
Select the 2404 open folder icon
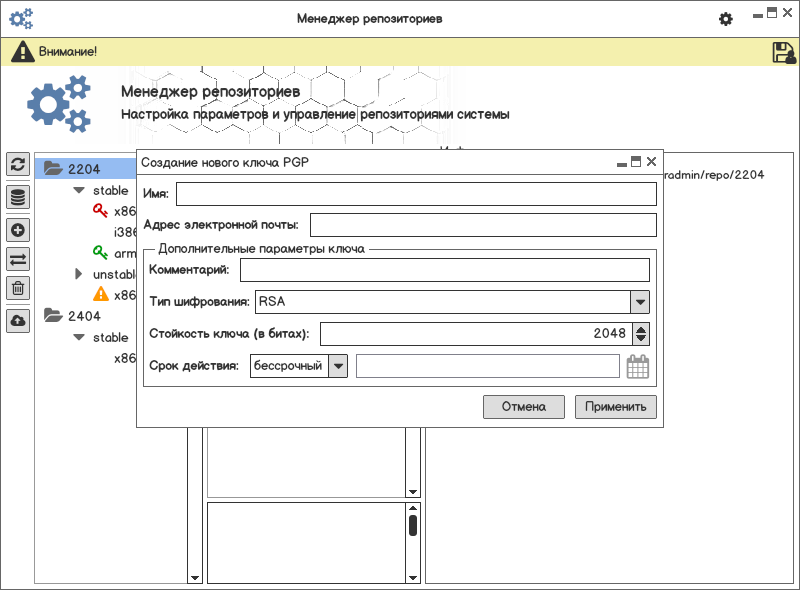53,315
